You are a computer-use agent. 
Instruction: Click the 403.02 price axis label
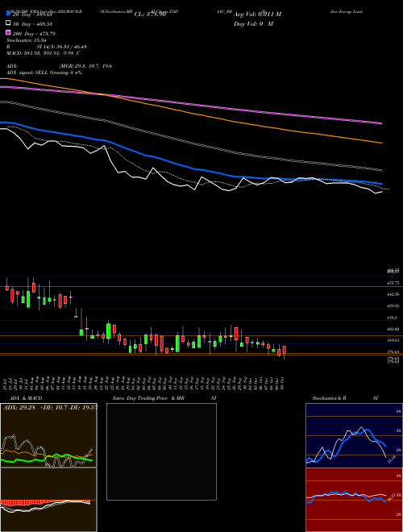click(394, 329)
